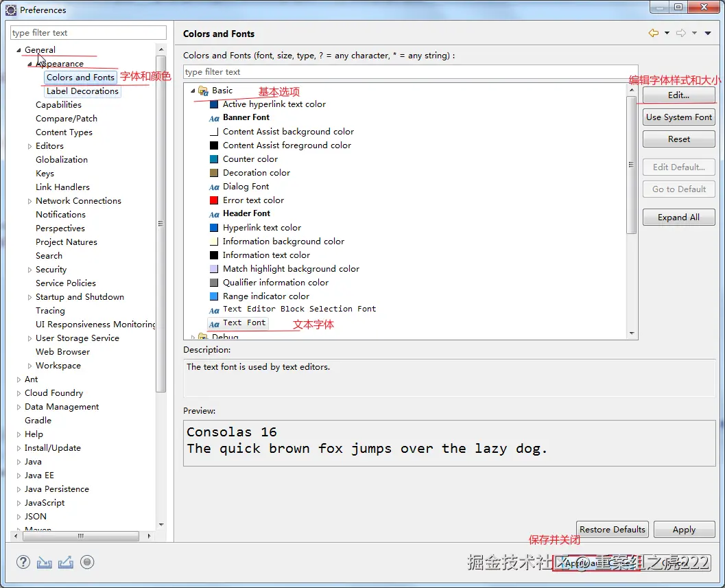Image resolution: width=725 pixels, height=588 pixels.
Task: Expand the Install/Update node
Action: click(x=19, y=448)
